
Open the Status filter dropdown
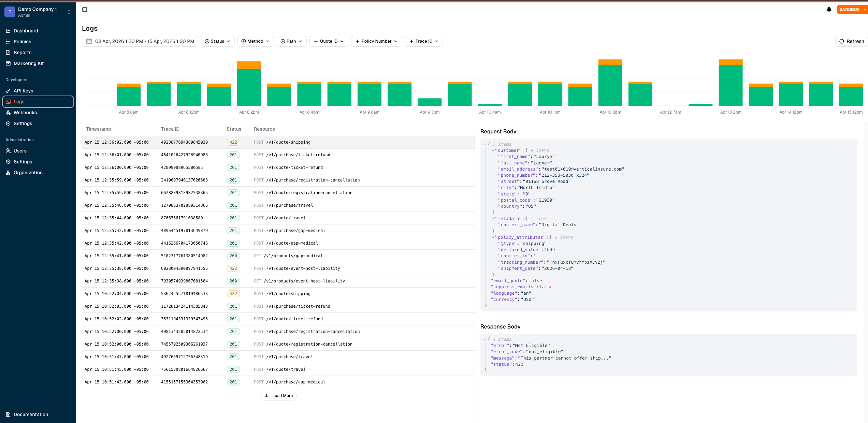click(x=218, y=41)
